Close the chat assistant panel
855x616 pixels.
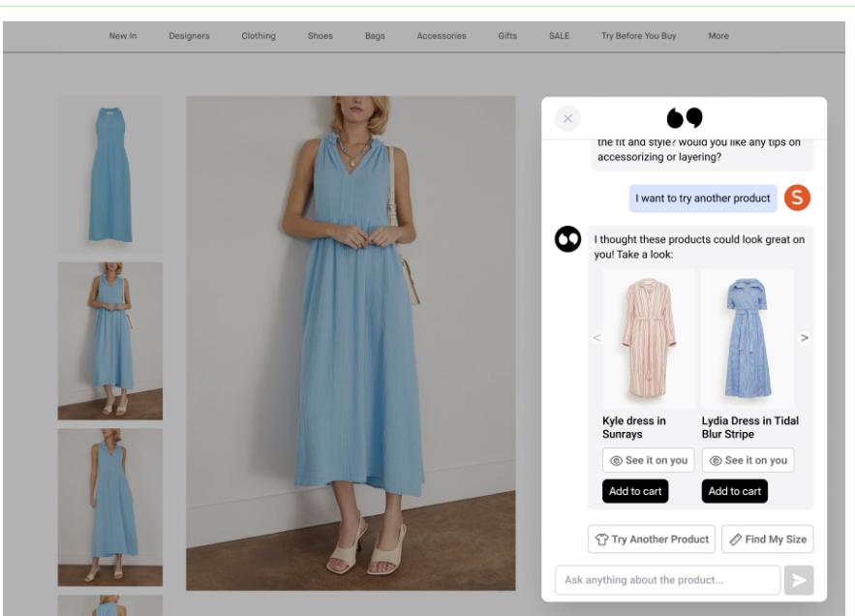pos(567,118)
